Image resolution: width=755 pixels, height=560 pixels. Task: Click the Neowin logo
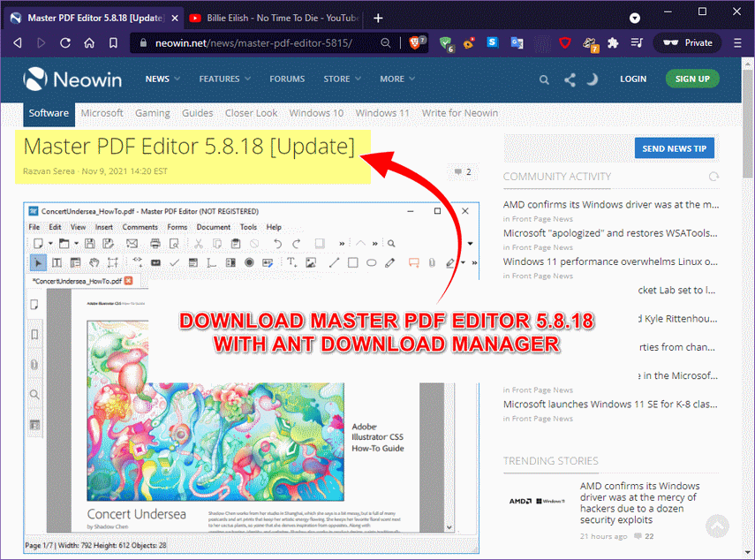coord(72,79)
